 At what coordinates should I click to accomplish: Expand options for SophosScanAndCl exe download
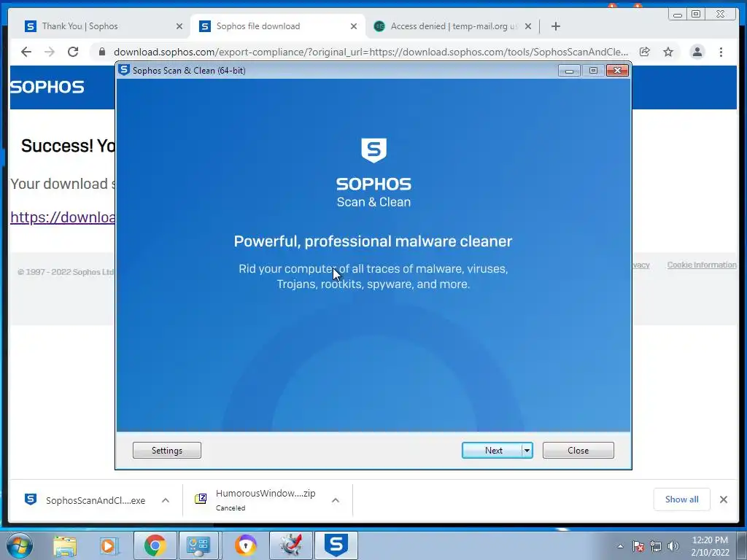coord(166,500)
